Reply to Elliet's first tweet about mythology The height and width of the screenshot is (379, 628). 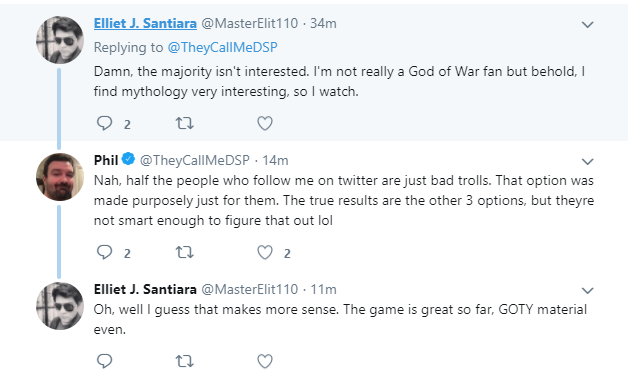[105, 123]
